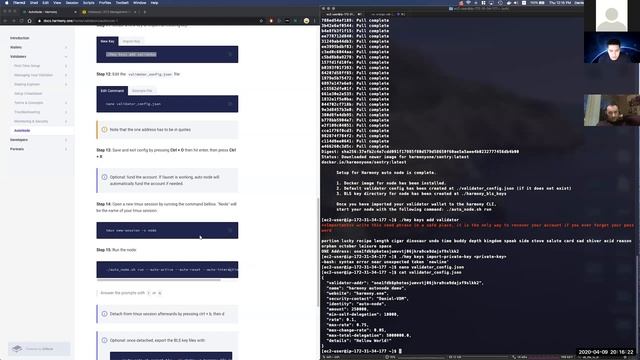Open the Shell menu in menu bar
Image resolution: width=640 pixels, height=360 pixels.
(34, 2)
